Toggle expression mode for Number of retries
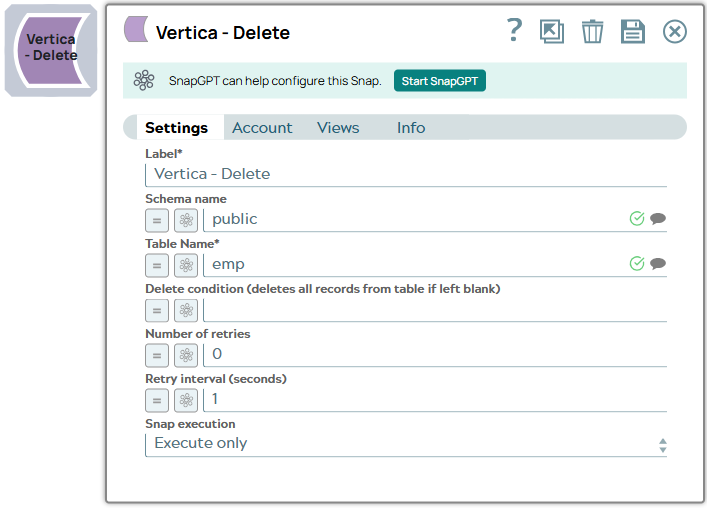Image resolution: width=707 pixels, height=508 pixels. click(x=157, y=355)
